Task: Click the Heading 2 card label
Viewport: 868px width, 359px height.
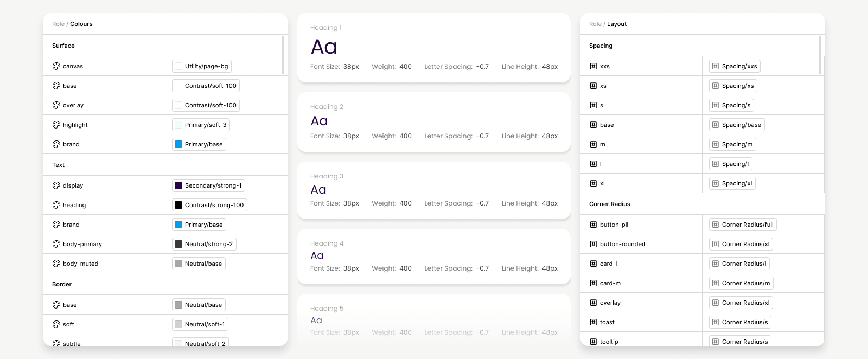Action: click(327, 107)
